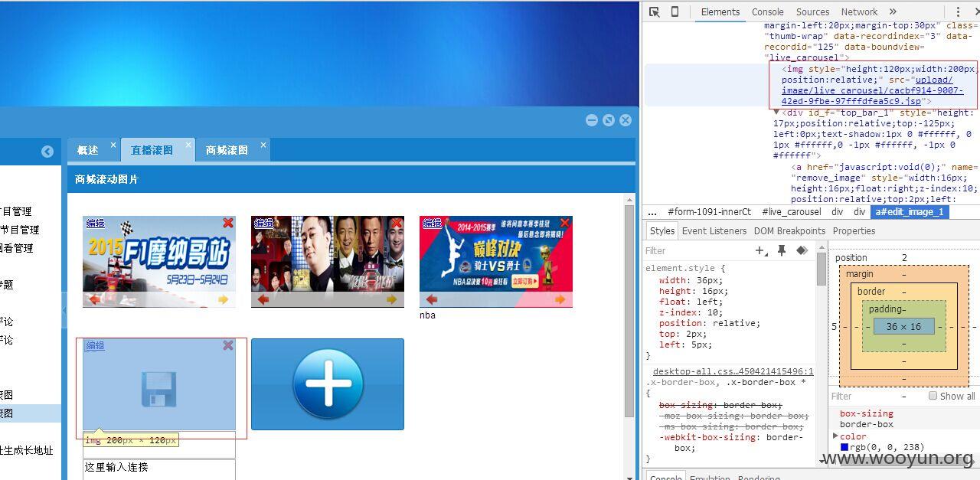Activate the inspect element picker
The height and width of the screenshot is (480, 980).
click(x=654, y=11)
